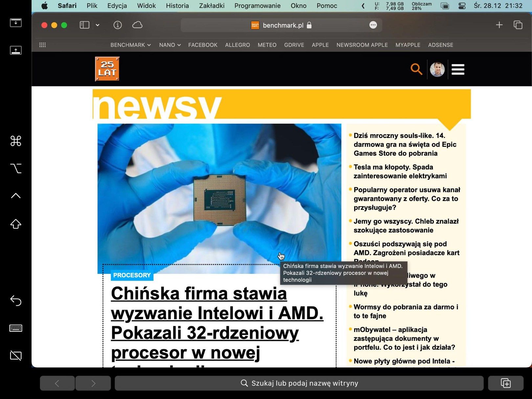Expand the NANO bookmarks folder
532x399 pixels.
point(170,45)
